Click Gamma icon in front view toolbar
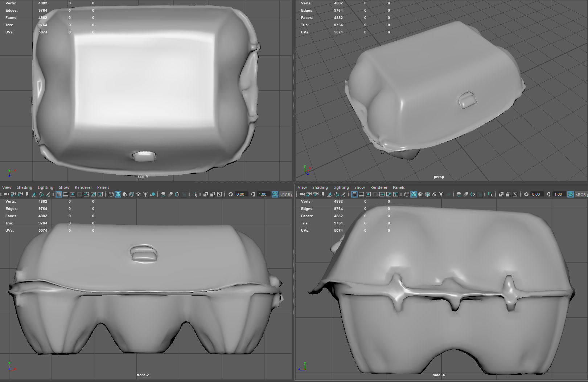Image resolution: width=588 pixels, height=382 pixels. (253, 194)
